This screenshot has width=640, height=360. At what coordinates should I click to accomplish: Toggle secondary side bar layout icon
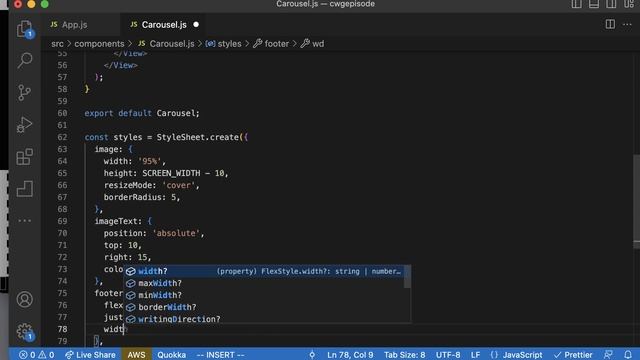click(x=611, y=4)
